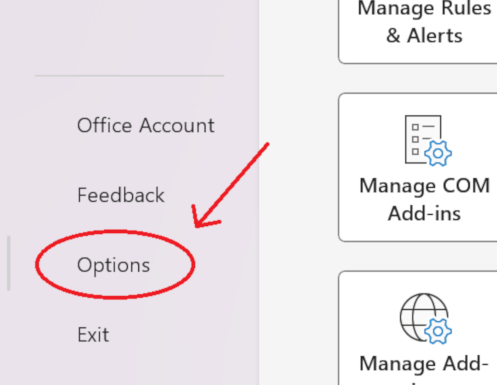Screen dimensions: 497x385
Task: Click the Manage COM Add-ins checklist icon
Action: 428,140
